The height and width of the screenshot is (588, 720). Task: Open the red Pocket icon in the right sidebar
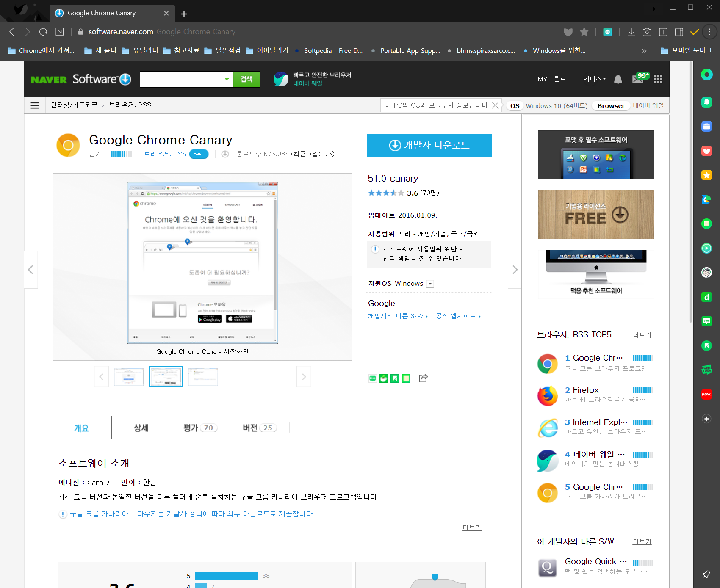[x=706, y=151]
